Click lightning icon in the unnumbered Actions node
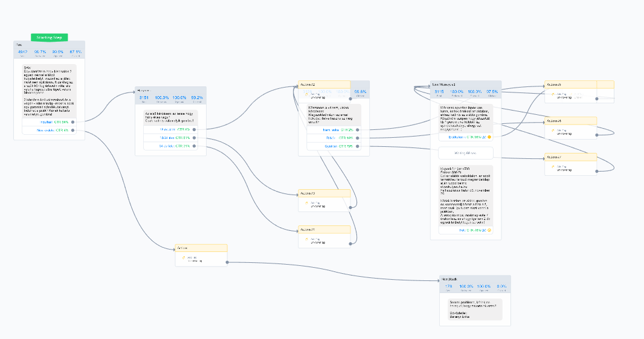This screenshot has width=644, height=339. tap(184, 257)
